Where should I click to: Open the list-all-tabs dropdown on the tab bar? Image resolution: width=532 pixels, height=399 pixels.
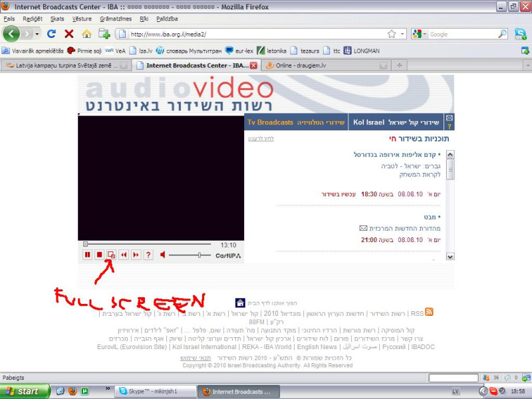point(527,65)
